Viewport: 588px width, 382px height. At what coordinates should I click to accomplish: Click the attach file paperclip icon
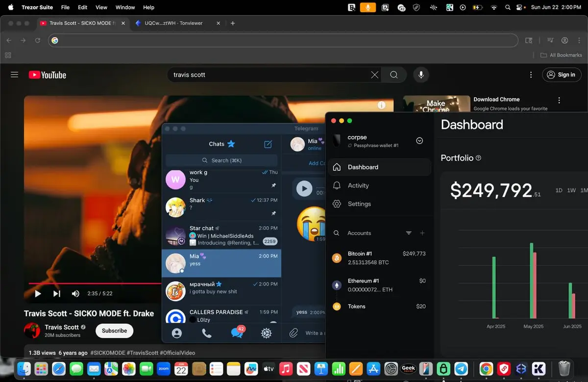click(294, 333)
